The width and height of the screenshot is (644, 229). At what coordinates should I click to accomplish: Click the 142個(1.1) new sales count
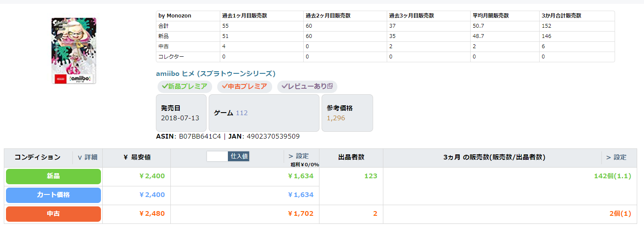[x=612, y=176]
